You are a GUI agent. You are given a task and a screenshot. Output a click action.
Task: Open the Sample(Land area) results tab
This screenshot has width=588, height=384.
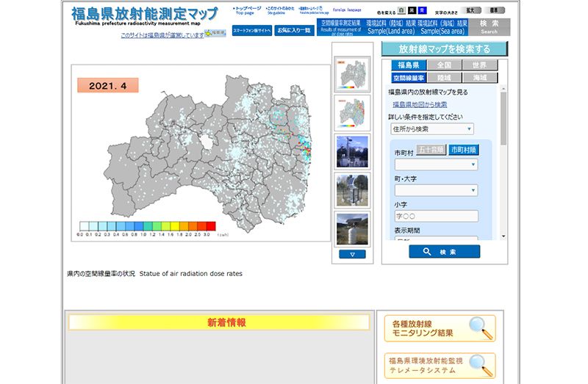click(x=390, y=27)
